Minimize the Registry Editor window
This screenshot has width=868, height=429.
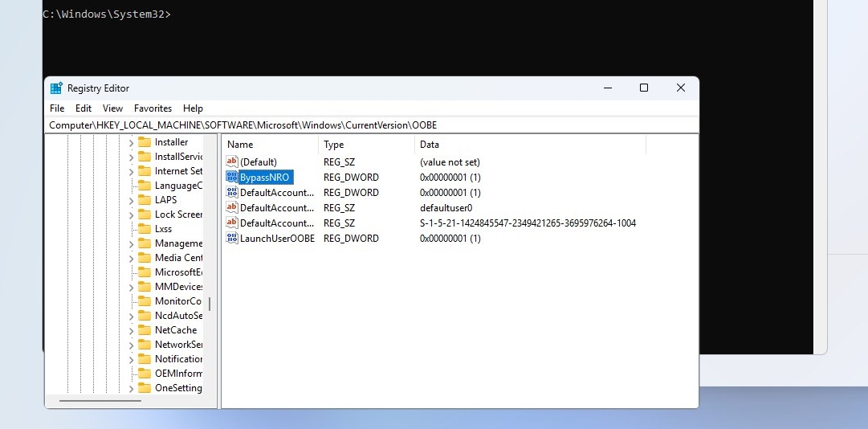(x=608, y=88)
